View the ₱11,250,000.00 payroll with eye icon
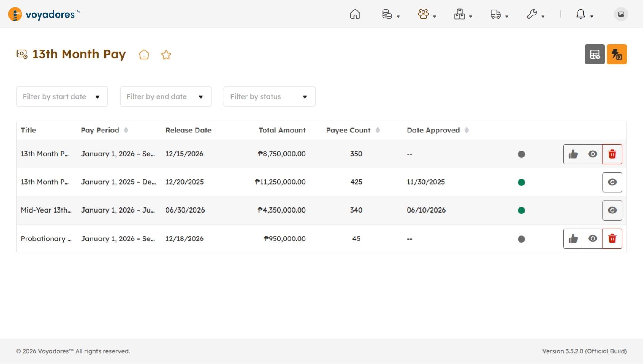Screen dimensions: 643x364 point(612,182)
